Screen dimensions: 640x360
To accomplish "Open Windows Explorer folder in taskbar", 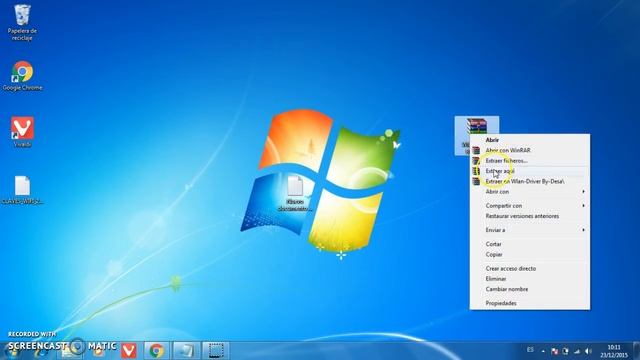I will pyautogui.click(x=70, y=351).
